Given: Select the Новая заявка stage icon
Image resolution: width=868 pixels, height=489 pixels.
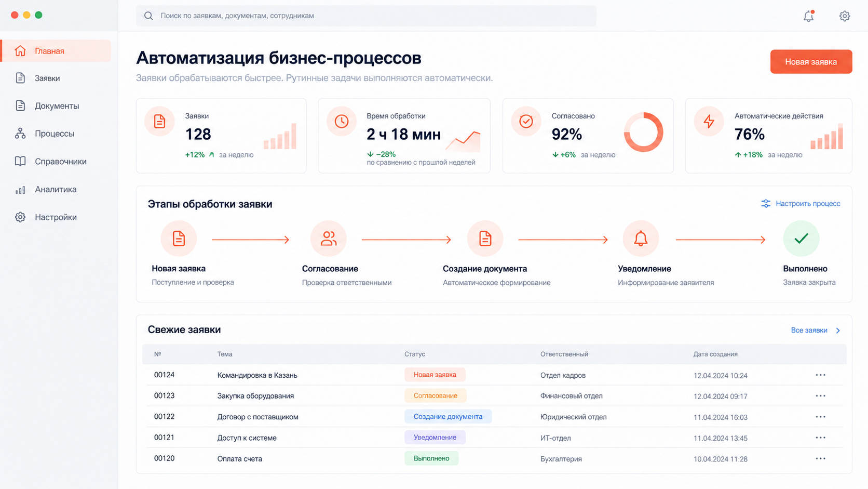Looking at the screenshot, I should click(x=179, y=239).
